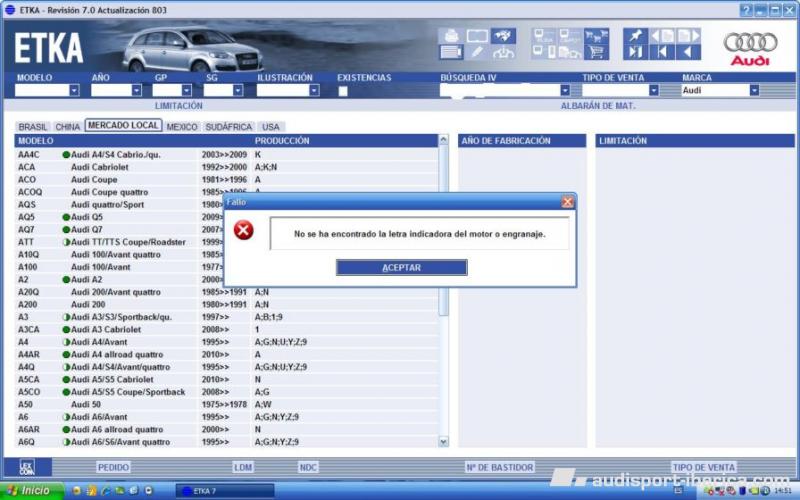
Task: Select the Audi A4 allroad quattro row
Action: coord(227,355)
